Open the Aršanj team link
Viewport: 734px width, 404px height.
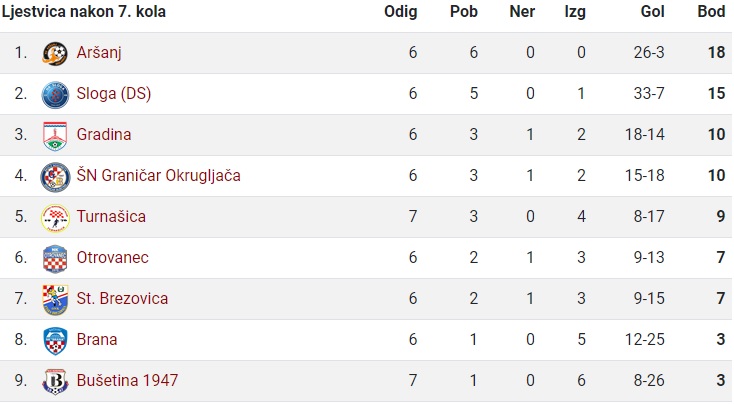click(99, 52)
